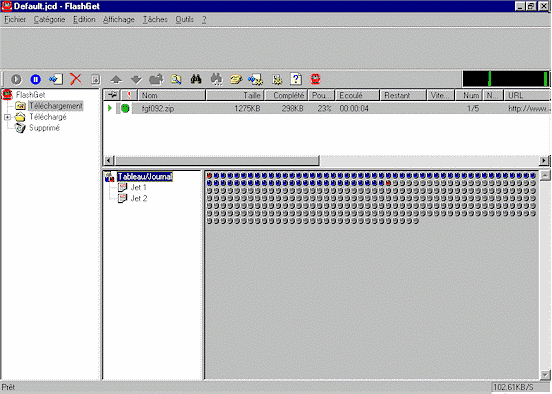Select the Jet 1 log entry

click(138, 187)
